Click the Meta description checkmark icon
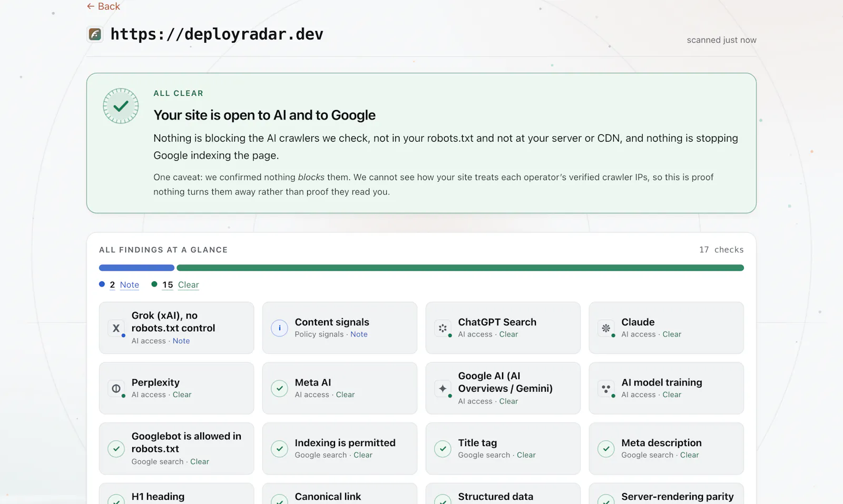This screenshot has height=504, width=843. point(606,449)
